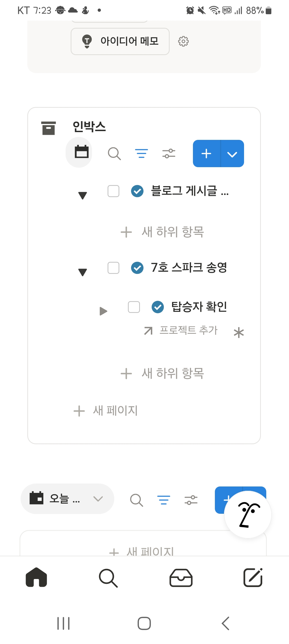Open the Notion AI floating button

[248, 515]
